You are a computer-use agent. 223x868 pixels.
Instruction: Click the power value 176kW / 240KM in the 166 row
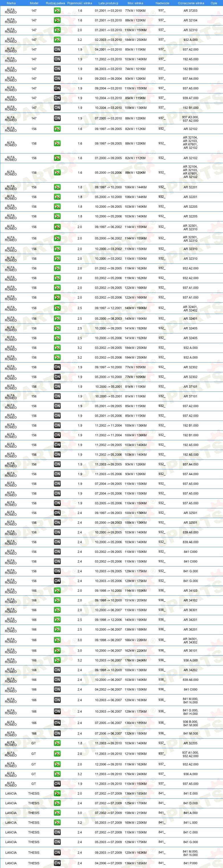(135, 661)
